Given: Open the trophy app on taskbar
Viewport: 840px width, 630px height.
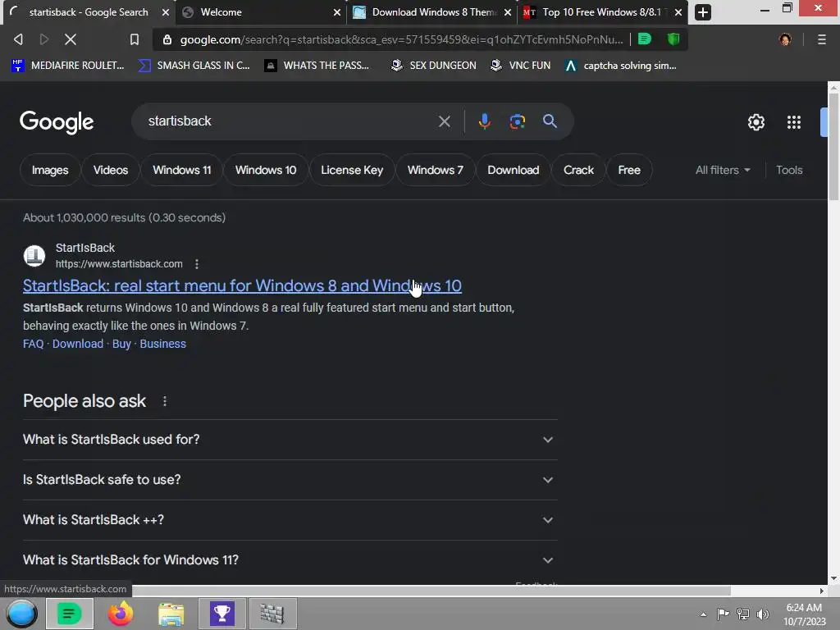Looking at the screenshot, I should click(221, 614).
